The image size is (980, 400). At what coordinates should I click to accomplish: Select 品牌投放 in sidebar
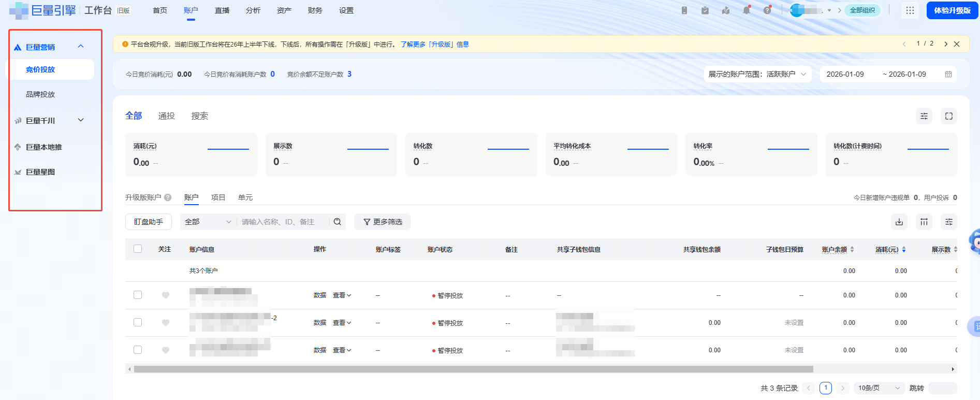40,94
